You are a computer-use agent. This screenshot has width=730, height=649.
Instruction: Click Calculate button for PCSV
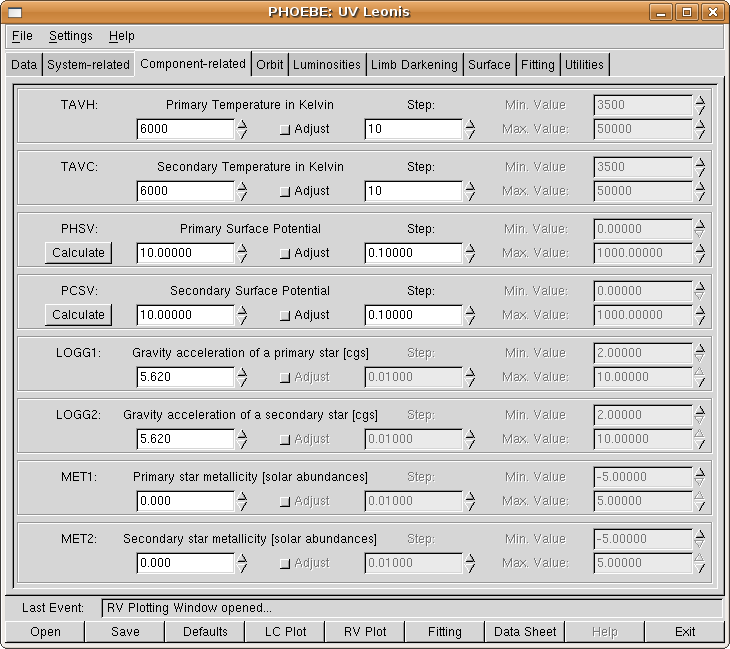tap(78, 315)
